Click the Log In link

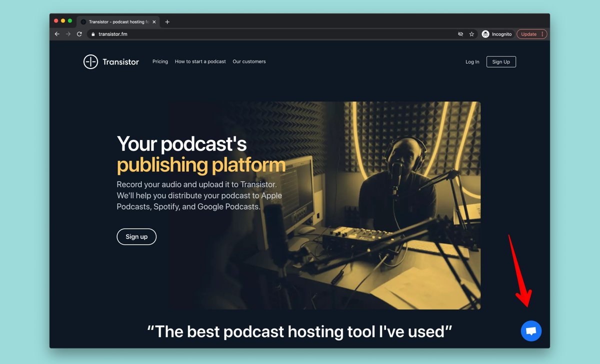pos(472,62)
